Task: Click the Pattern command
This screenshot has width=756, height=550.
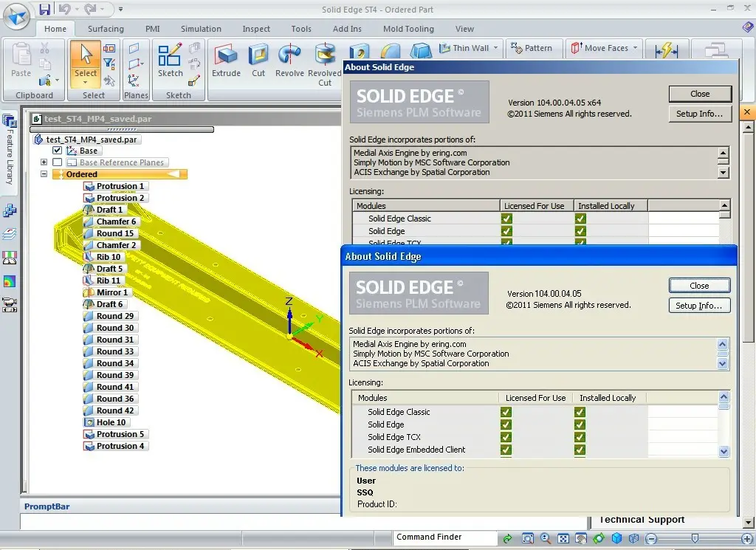Action: tap(532, 48)
